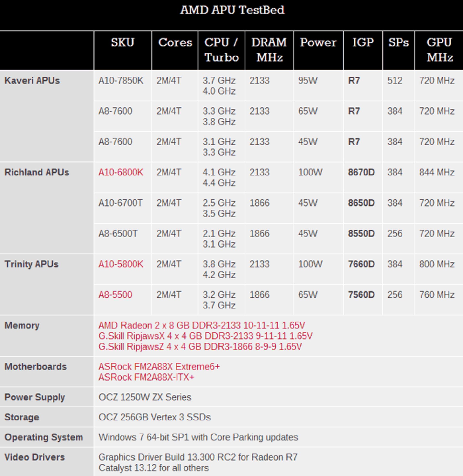Open the A10-6800K red link
This screenshot has height=476, width=463.
(x=121, y=172)
